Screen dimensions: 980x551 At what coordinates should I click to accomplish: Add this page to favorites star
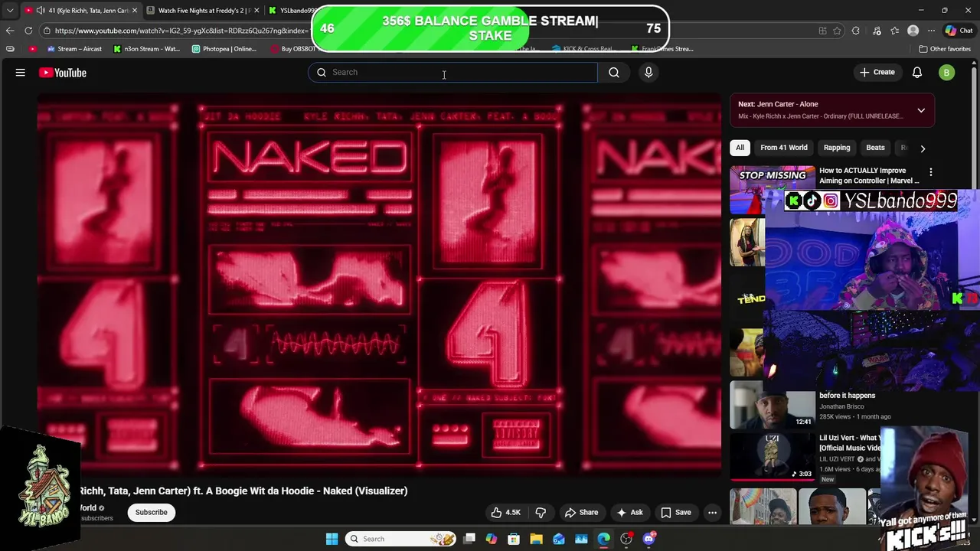837,31
